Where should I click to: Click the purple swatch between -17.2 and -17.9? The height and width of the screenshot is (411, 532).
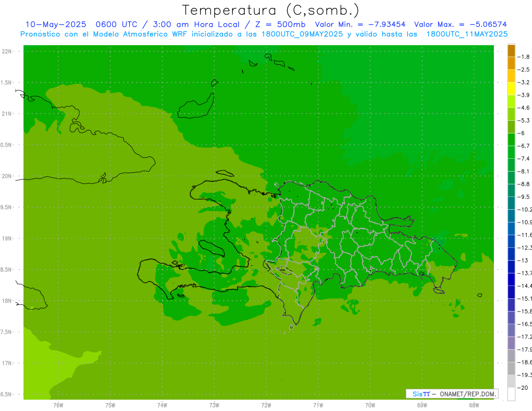(x=511, y=343)
